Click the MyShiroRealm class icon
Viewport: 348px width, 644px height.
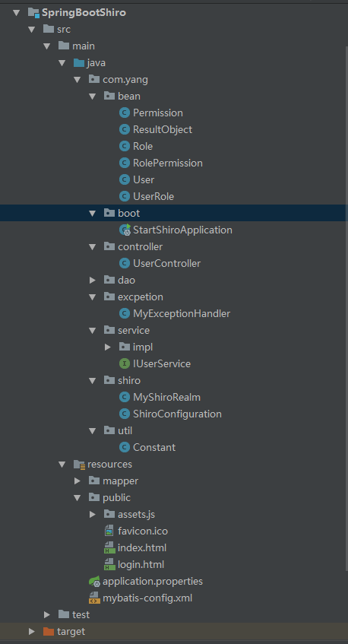[125, 397]
